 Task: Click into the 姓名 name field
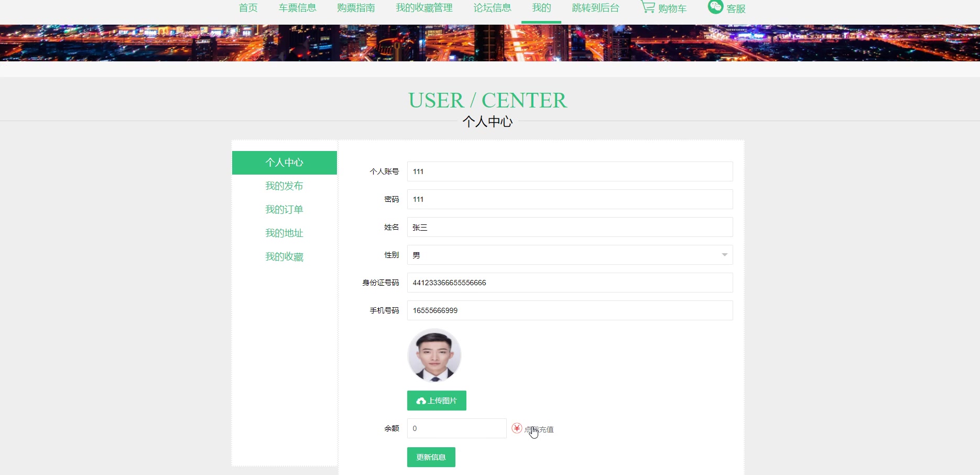click(x=570, y=227)
